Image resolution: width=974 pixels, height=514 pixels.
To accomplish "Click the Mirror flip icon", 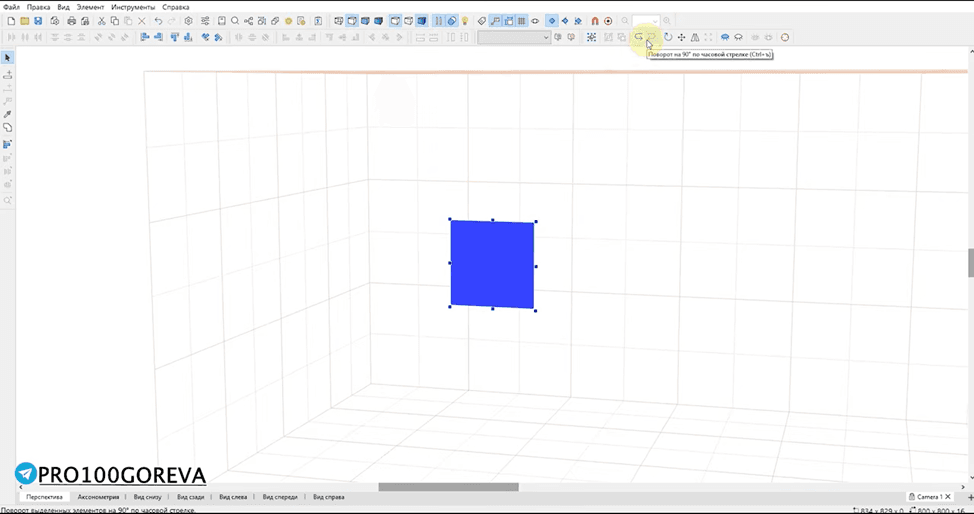I will pos(695,37).
